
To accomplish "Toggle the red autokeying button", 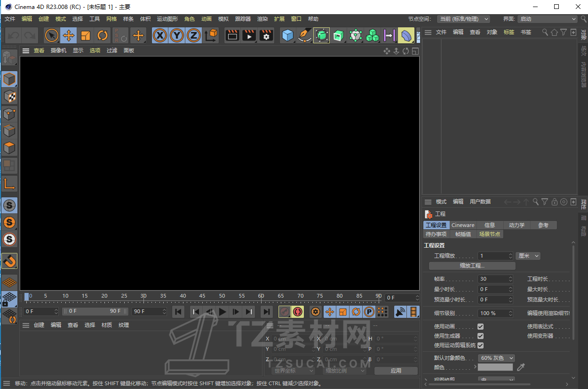I will pyautogui.click(x=298, y=311).
